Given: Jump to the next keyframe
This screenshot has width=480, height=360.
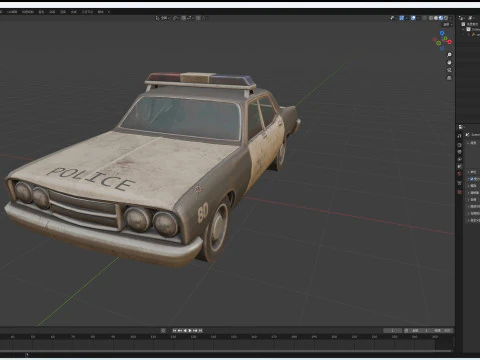Looking at the screenshot, I should [195, 331].
